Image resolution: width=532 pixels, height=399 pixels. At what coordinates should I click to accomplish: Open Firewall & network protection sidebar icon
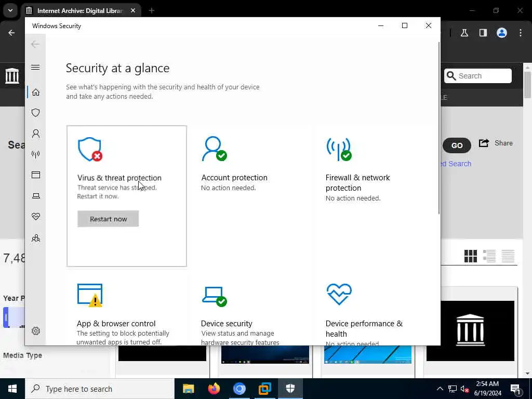coord(36,155)
